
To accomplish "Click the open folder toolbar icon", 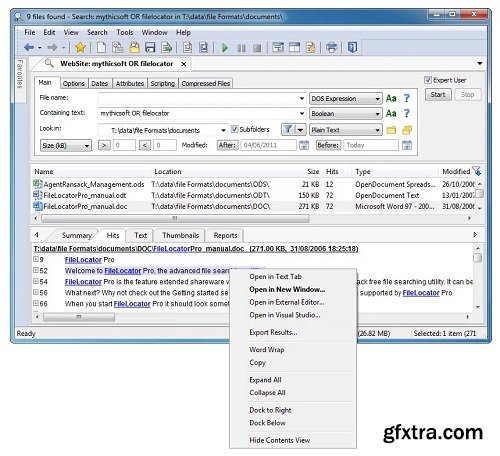I will (x=135, y=48).
